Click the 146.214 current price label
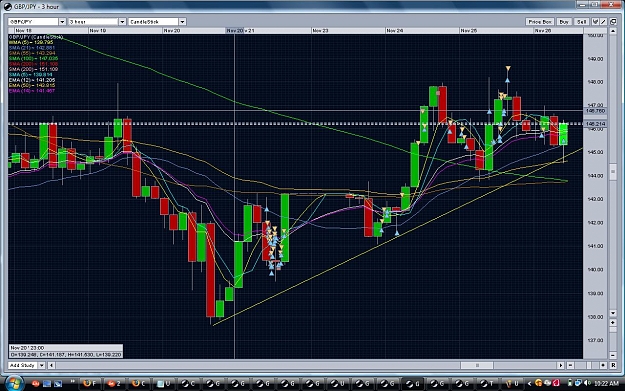Screen dimensions: 625x391 [x=596, y=124]
